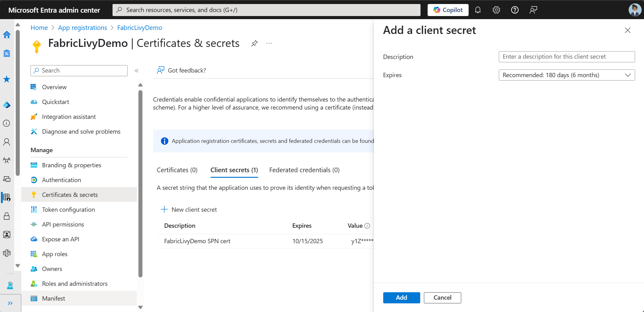The width and height of the screenshot is (644, 312).
Task: Click the Value info icon
Action: point(367,226)
